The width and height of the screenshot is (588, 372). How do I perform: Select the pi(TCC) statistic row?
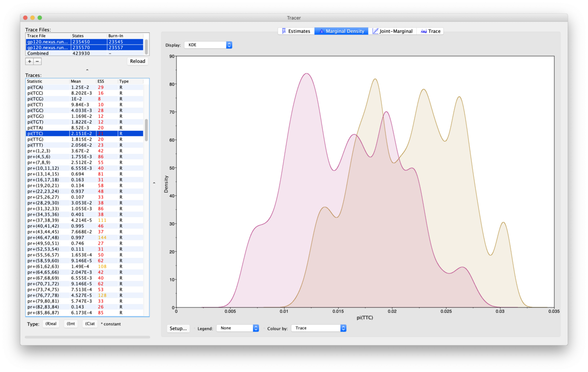(x=84, y=93)
